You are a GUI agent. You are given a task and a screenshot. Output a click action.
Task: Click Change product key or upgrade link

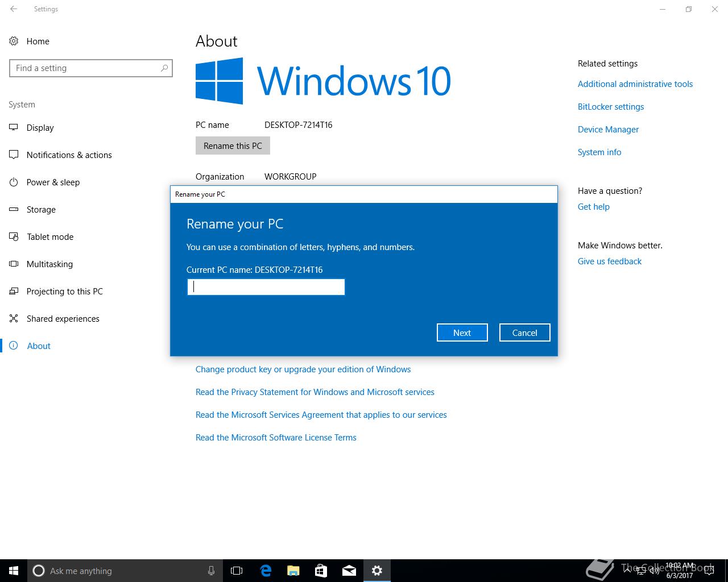click(303, 369)
